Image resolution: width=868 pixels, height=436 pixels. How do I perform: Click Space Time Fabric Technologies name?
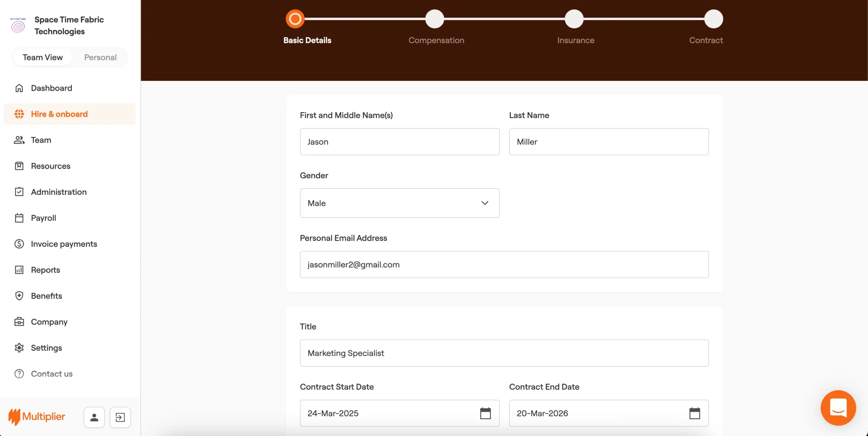pyautogui.click(x=69, y=25)
